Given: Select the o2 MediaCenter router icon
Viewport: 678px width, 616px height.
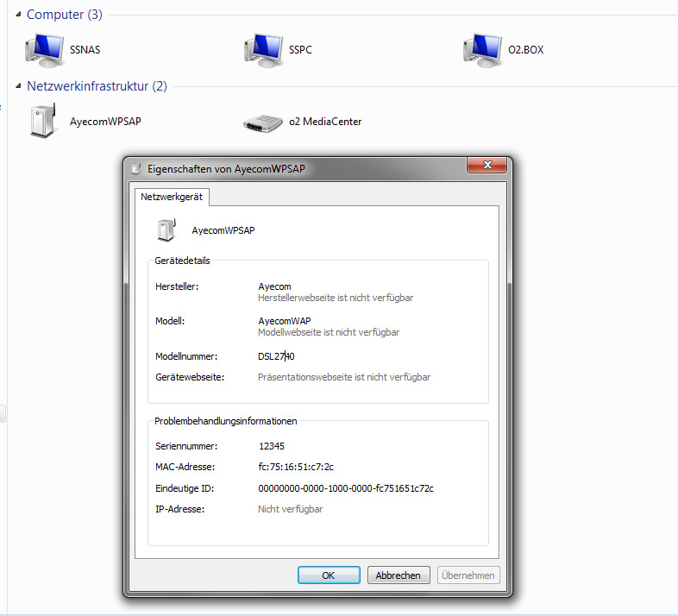Looking at the screenshot, I should (x=263, y=123).
